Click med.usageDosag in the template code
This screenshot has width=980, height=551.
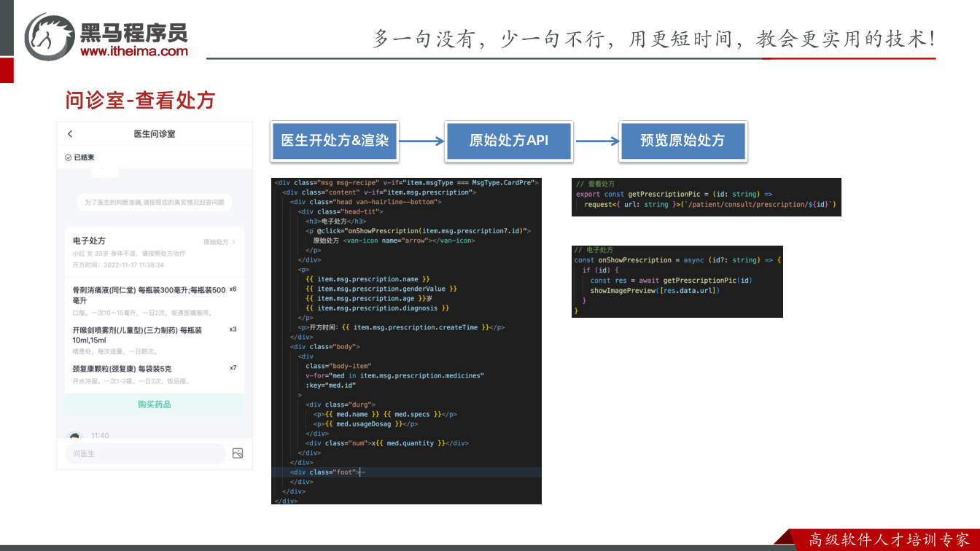point(365,424)
